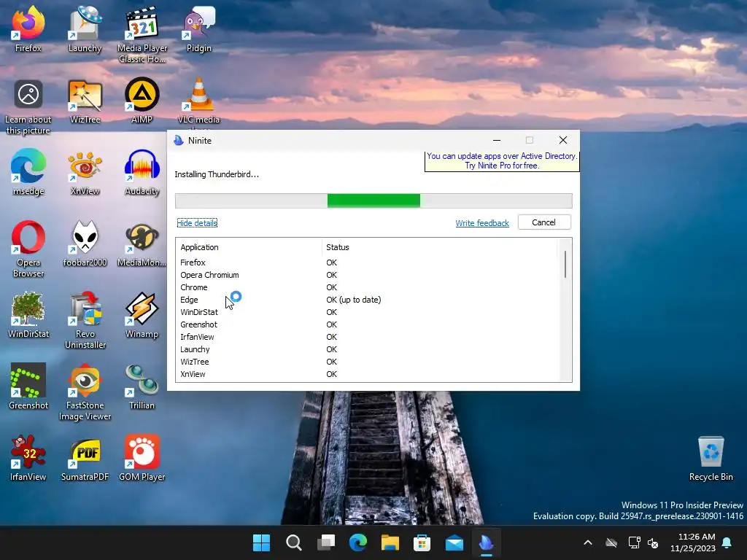747x560 pixels.
Task: Open the Windows Start menu
Action: (262, 542)
